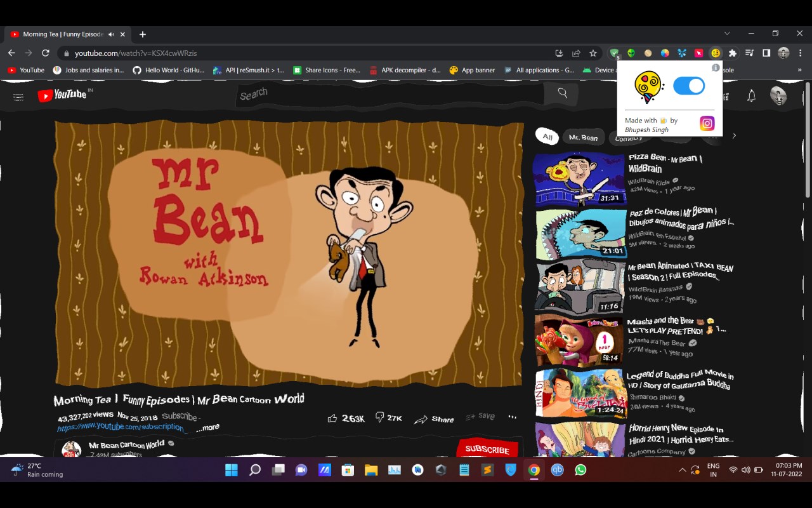Screen dimensions: 812x508
Task: Open Mr Bean Cartoon World channel name
Action: [x=126, y=444]
